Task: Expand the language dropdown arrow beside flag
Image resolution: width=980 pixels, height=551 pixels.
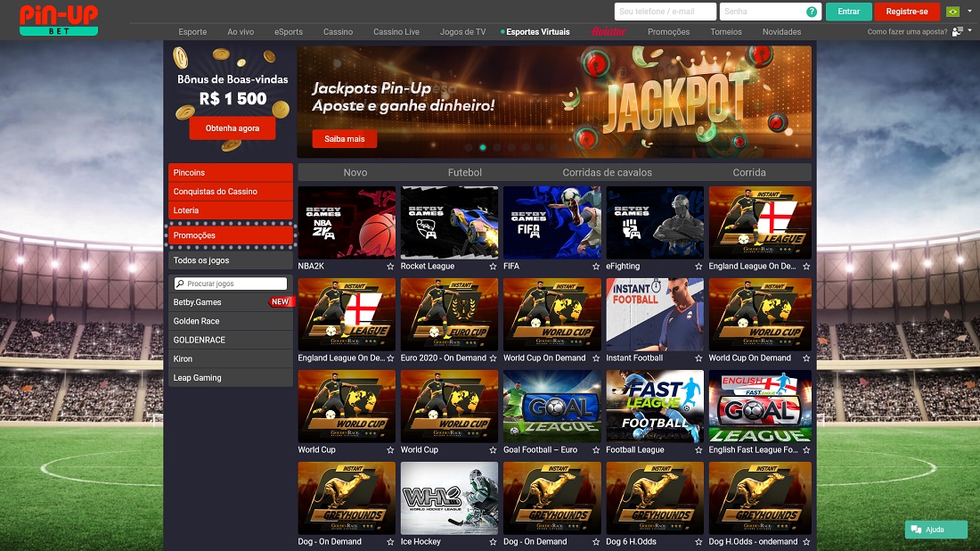Action: tap(969, 12)
